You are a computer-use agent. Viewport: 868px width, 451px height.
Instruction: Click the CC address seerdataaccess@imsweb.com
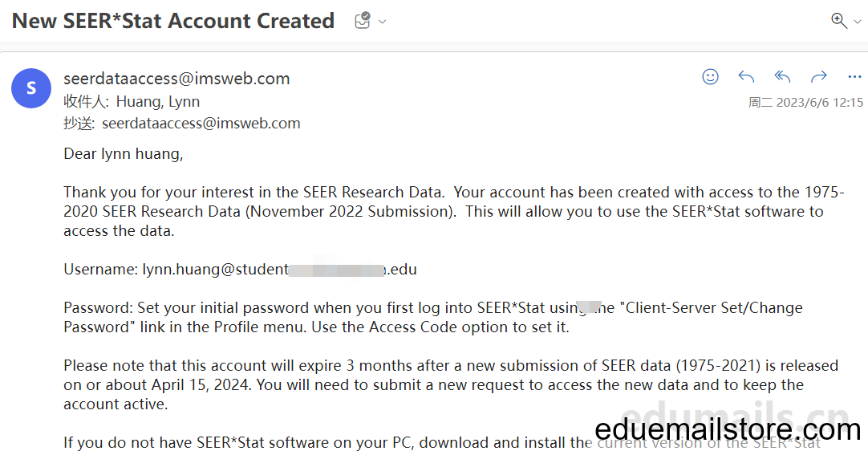[201, 123]
